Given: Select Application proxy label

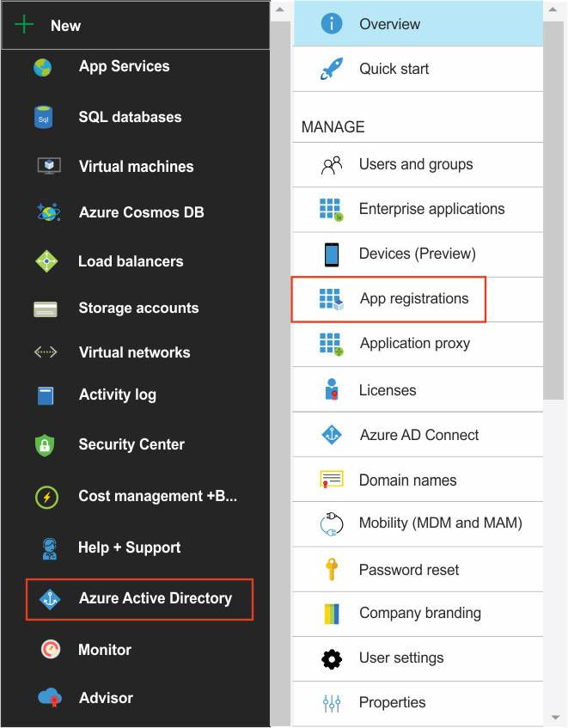Looking at the screenshot, I should click(x=415, y=344).
